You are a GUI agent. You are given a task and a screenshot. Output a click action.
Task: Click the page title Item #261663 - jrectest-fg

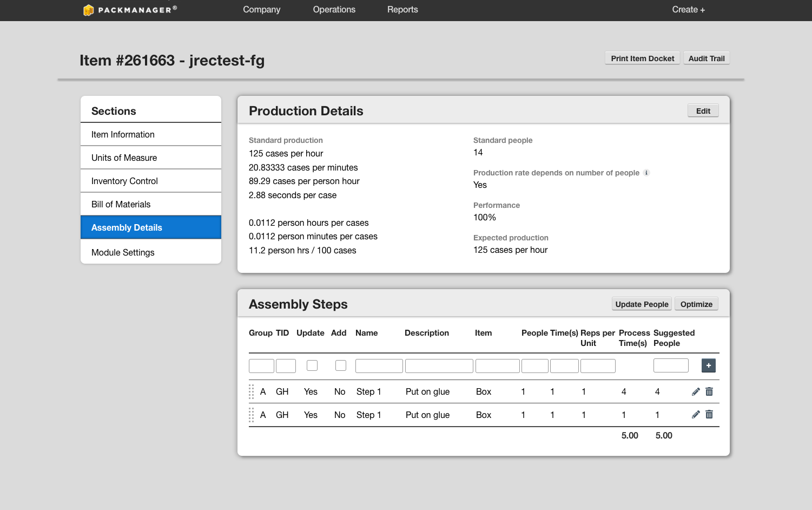[172, 60]
